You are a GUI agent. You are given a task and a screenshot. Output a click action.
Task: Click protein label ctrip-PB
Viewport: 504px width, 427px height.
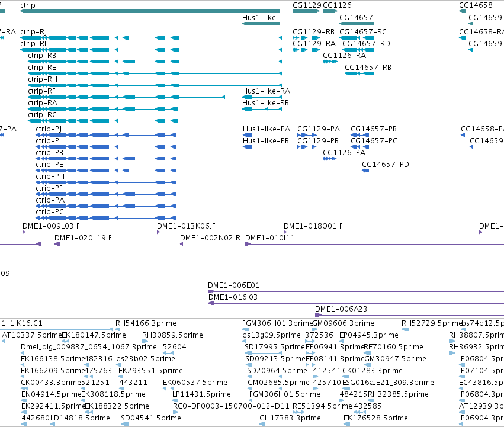point(50,153)
